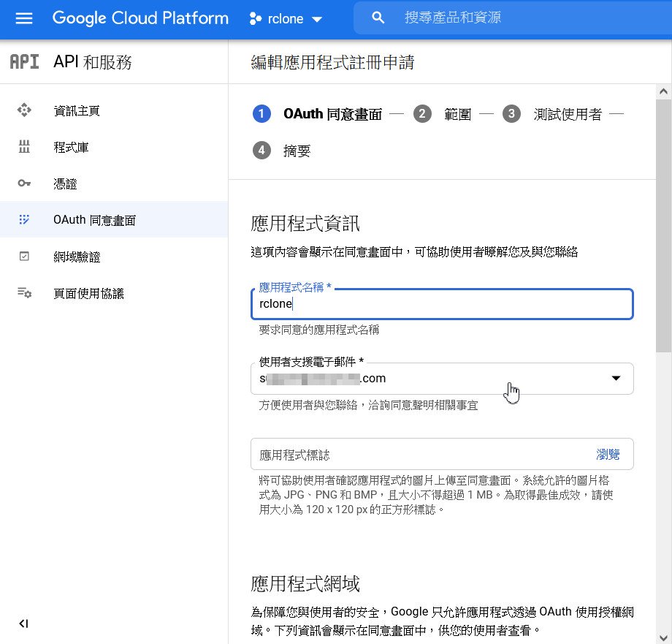
Task: Click the scrollbar down arrow
Action: pyautogui.click(x=663, y=637)
